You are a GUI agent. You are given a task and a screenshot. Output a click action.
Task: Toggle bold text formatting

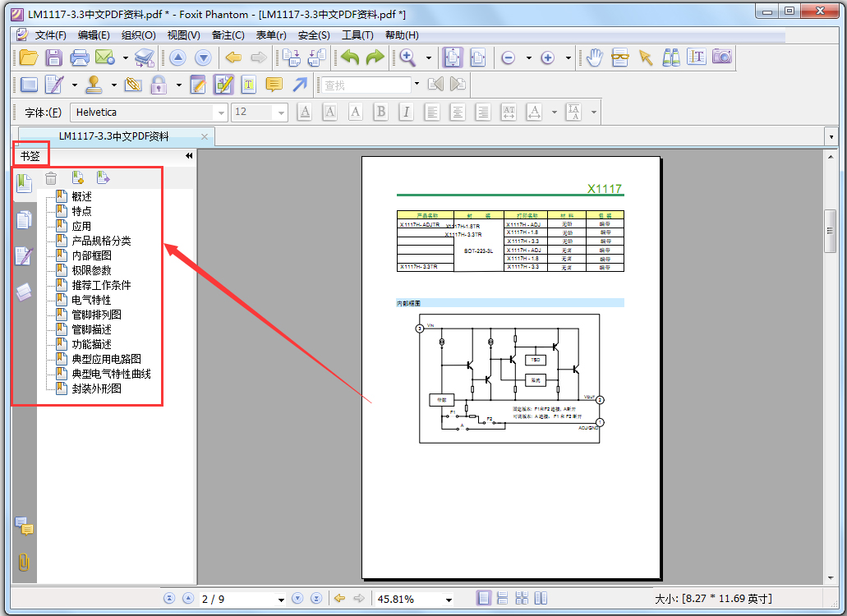coord(381,112)
